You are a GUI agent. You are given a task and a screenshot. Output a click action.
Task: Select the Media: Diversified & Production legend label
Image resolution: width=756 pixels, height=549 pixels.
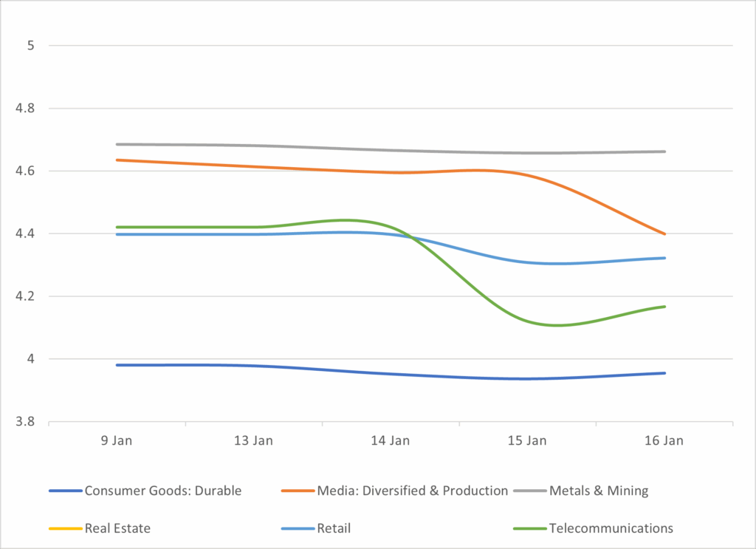pos(412,491)
